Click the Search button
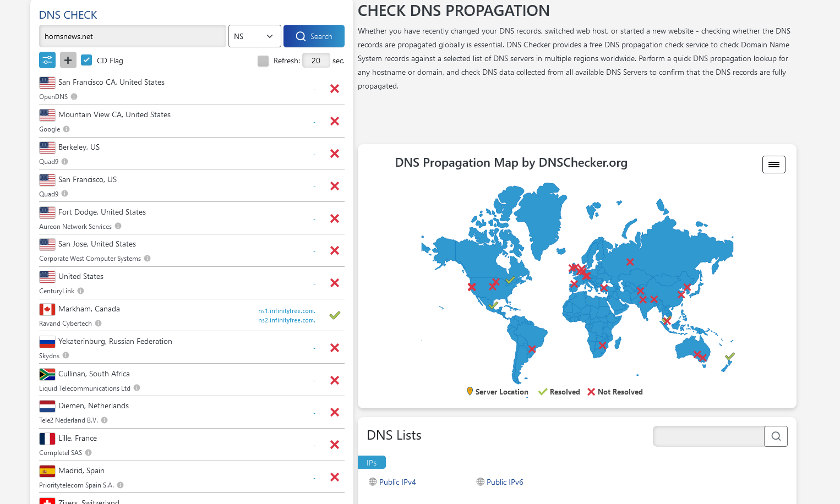 [314, 36]
